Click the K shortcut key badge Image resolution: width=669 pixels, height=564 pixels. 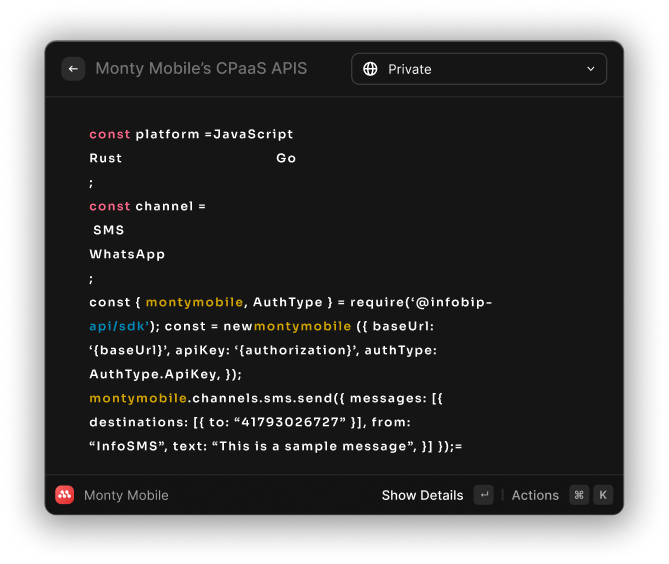tap(602, 495)
